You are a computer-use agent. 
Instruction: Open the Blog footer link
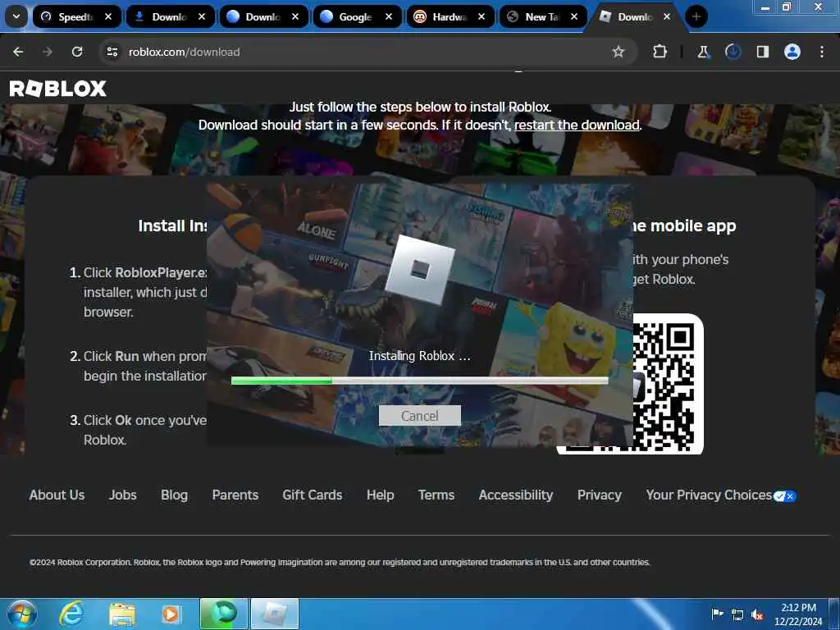[x=174, y=495]
